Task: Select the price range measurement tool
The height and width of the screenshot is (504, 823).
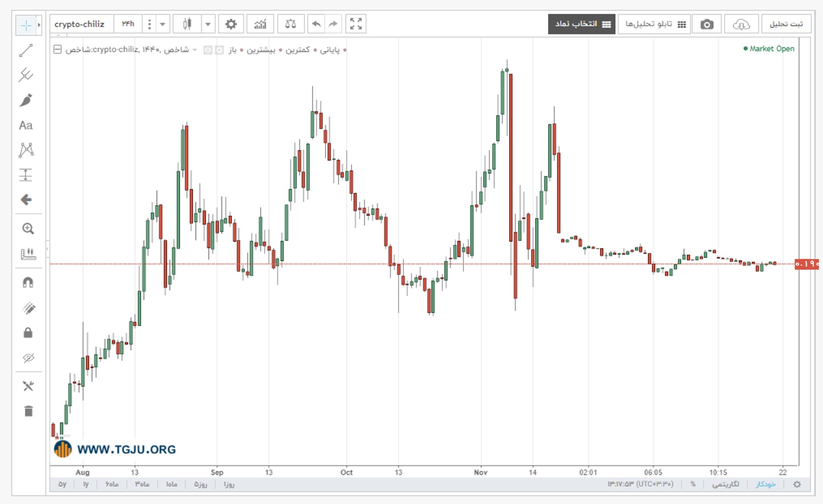Action: pos(26,175)
